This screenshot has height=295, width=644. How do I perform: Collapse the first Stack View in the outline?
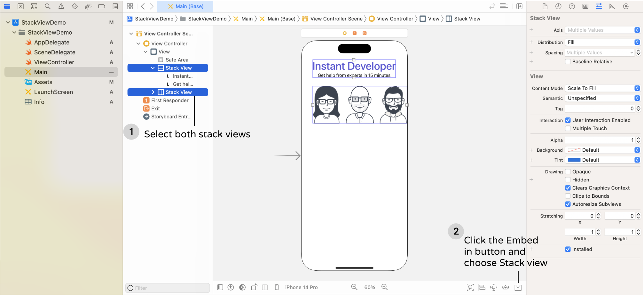tap(153, 68)
